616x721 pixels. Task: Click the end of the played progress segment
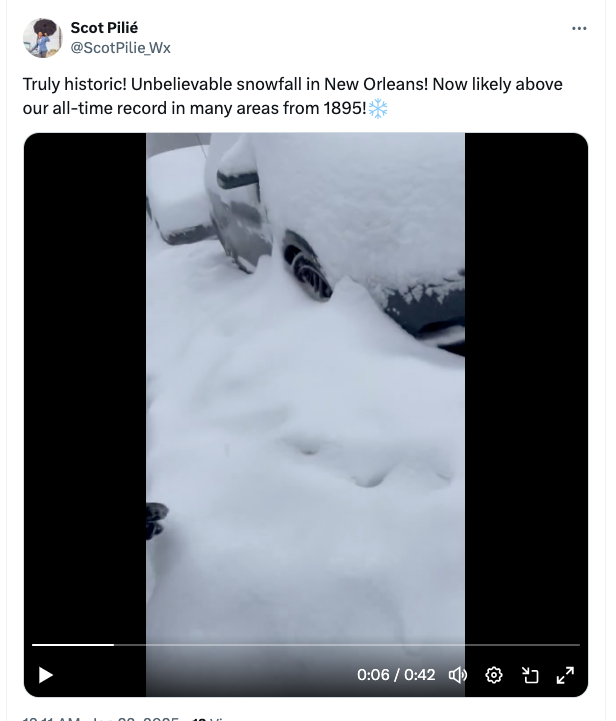coord(114,645)
